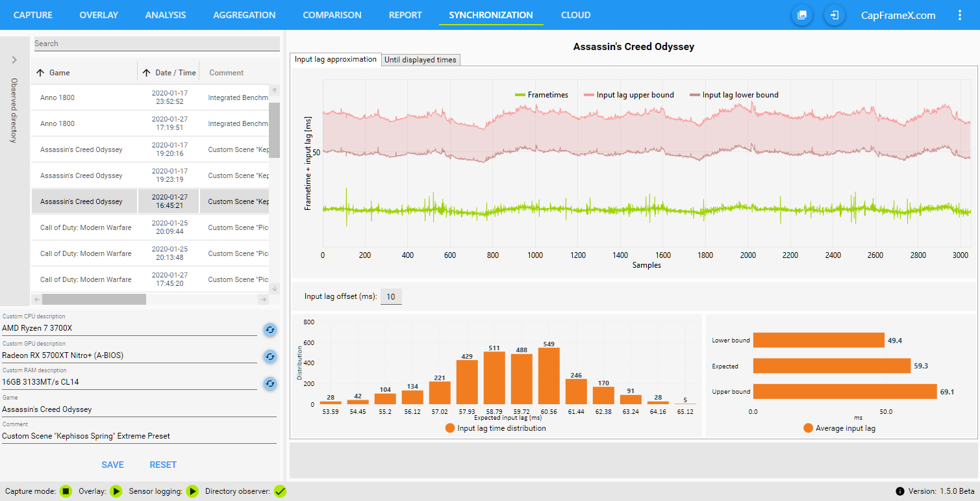The height and width of the screenshot is (501, 980).
Task: Open the Analysis tab
Action: tap(165, 15)
